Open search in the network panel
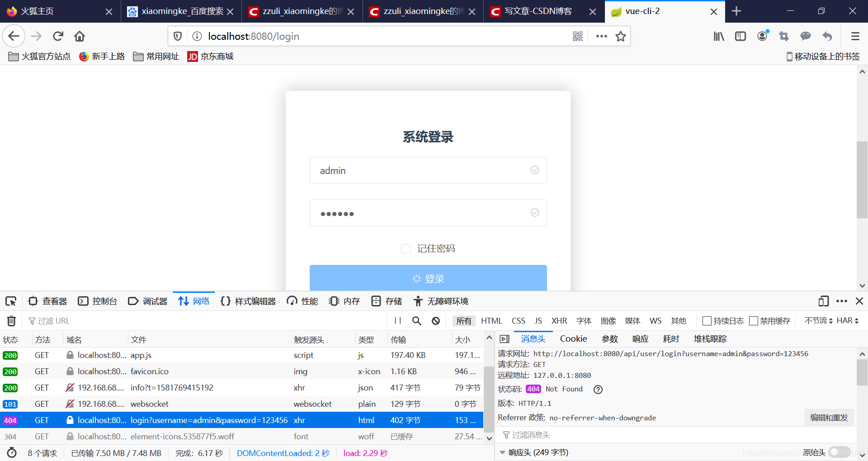868x461 pixels. [417, 320]
